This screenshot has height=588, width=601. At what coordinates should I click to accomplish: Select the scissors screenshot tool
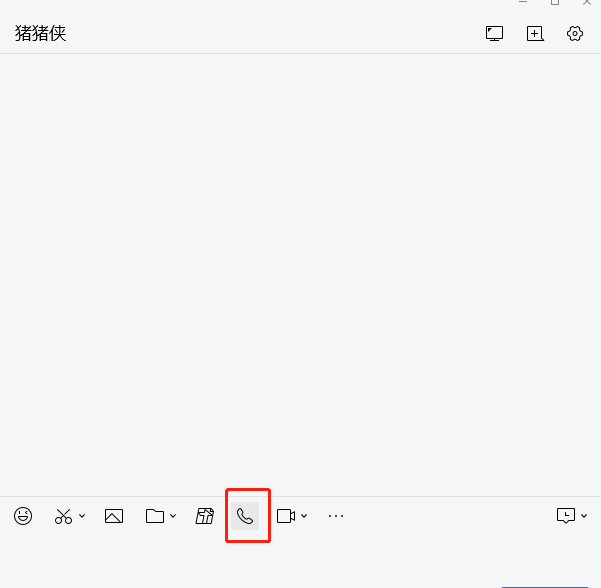63,516
